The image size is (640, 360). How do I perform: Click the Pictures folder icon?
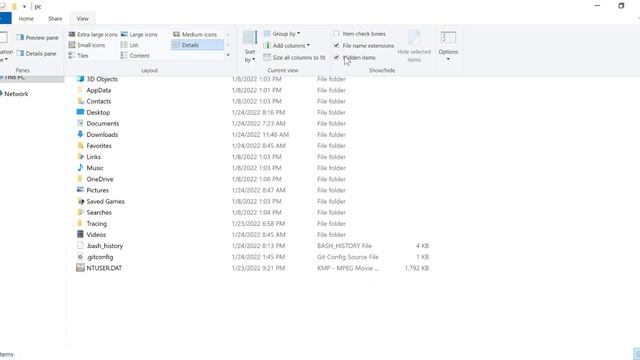tap(80, 190)
